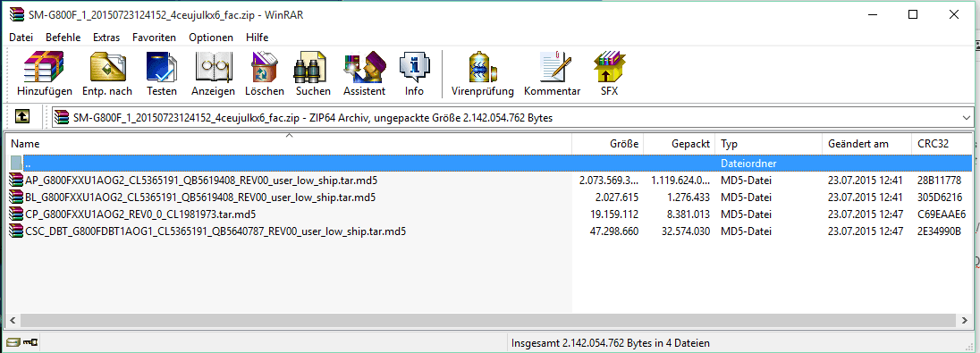The width and height of the screenshot is (980, 353).
Task: Click the horizontal scrollbar left arrow
Action: click(12, 321)
